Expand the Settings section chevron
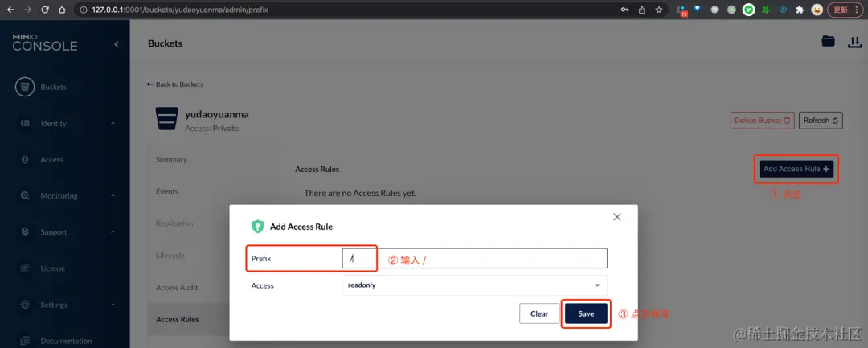Screen dimensions: 868x348 pos(113,305)
